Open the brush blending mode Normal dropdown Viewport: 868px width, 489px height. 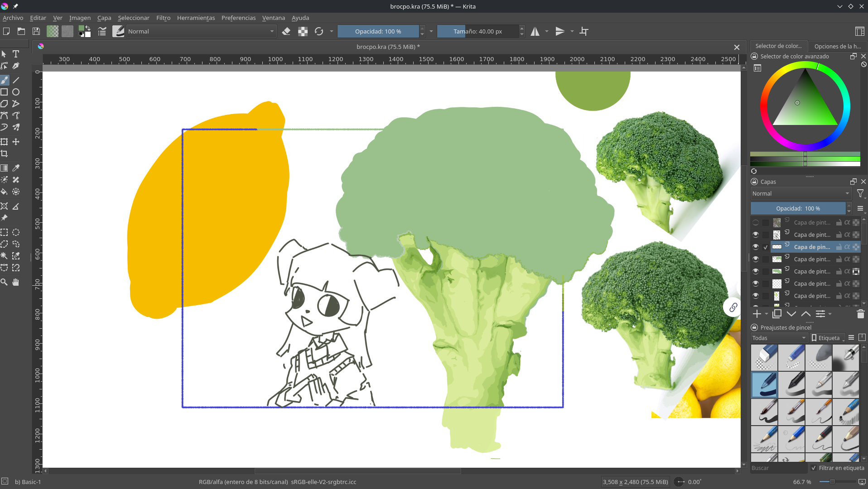coord(201,31)
